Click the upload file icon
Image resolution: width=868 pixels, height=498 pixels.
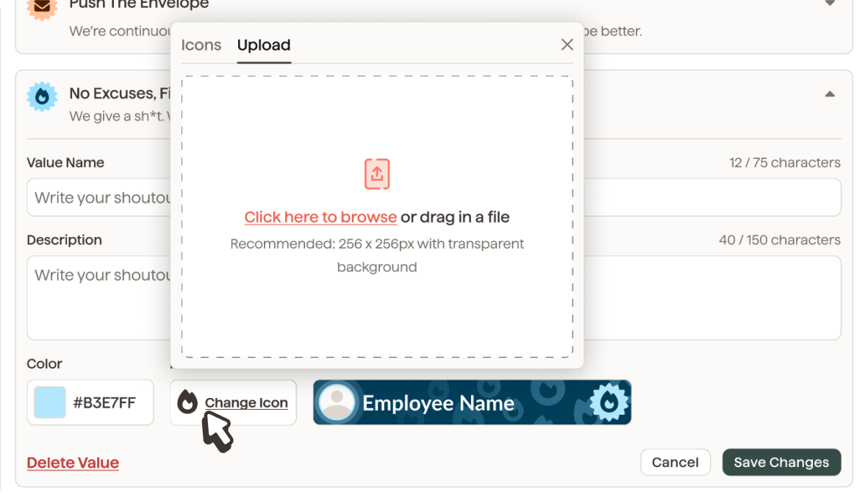click(377, 174)
